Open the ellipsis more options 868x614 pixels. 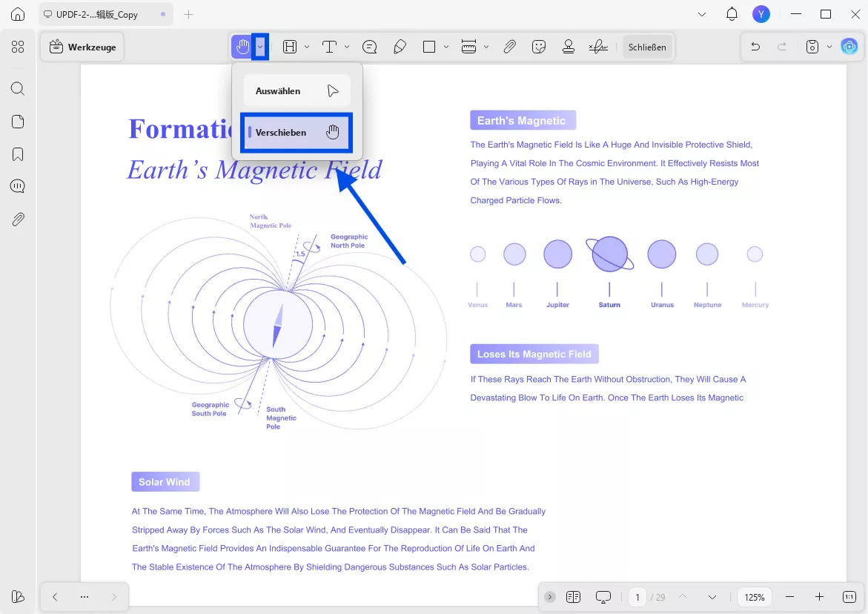tap(85, 597)
